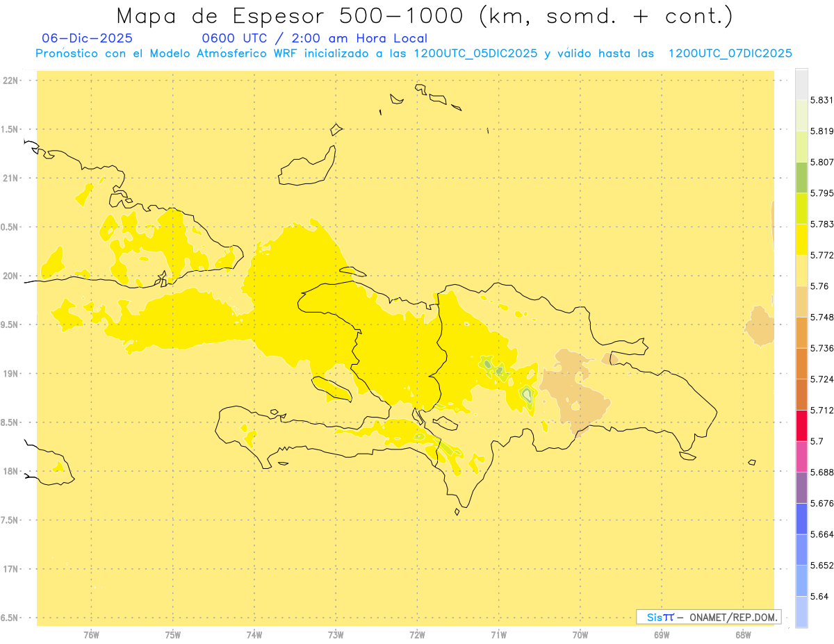834x644 pixels.
Task: Click the '21N' latitude label
Action: coord(12,178)
